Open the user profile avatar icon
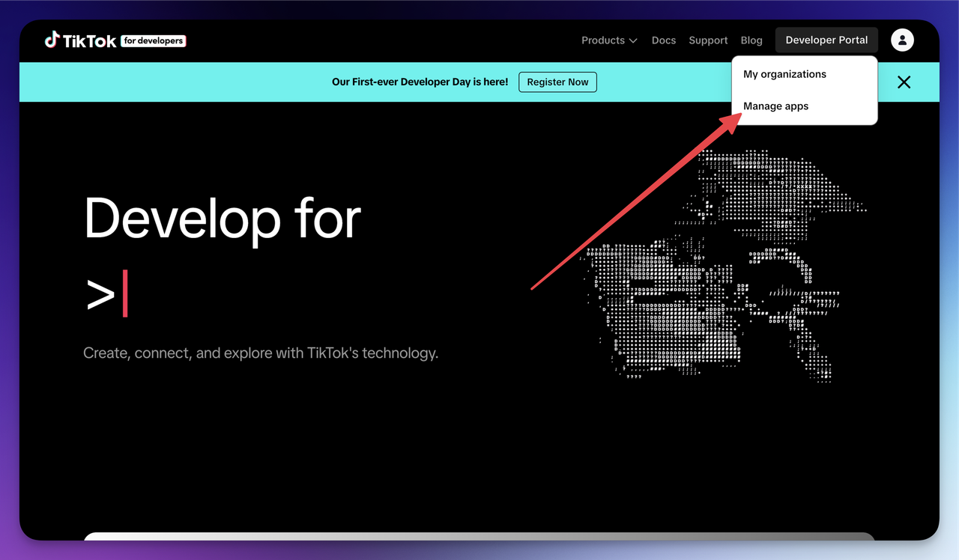Image resolution: width=959 pixels, height=560 pixels. tap(902, 40)
